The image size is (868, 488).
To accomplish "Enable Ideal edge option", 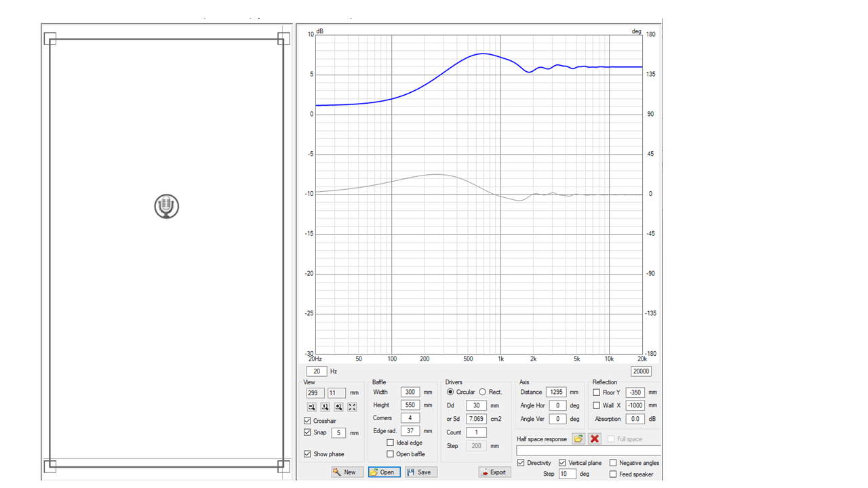I will click(x=390, y=443).
